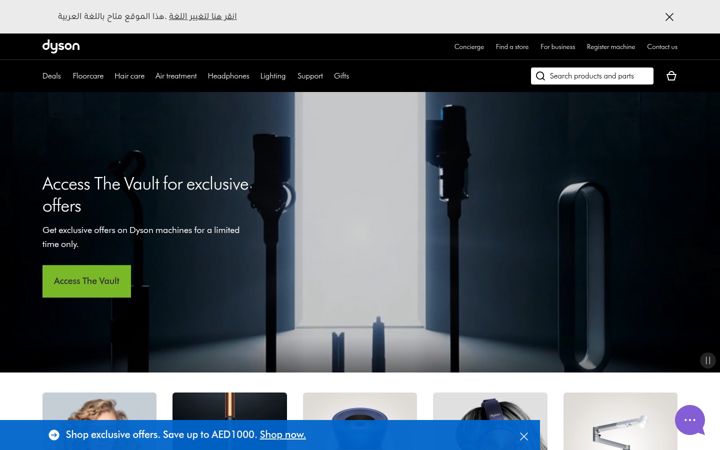Open the blue purifier product thumbnail
This screenshot has height=450, width=720.
360,406
